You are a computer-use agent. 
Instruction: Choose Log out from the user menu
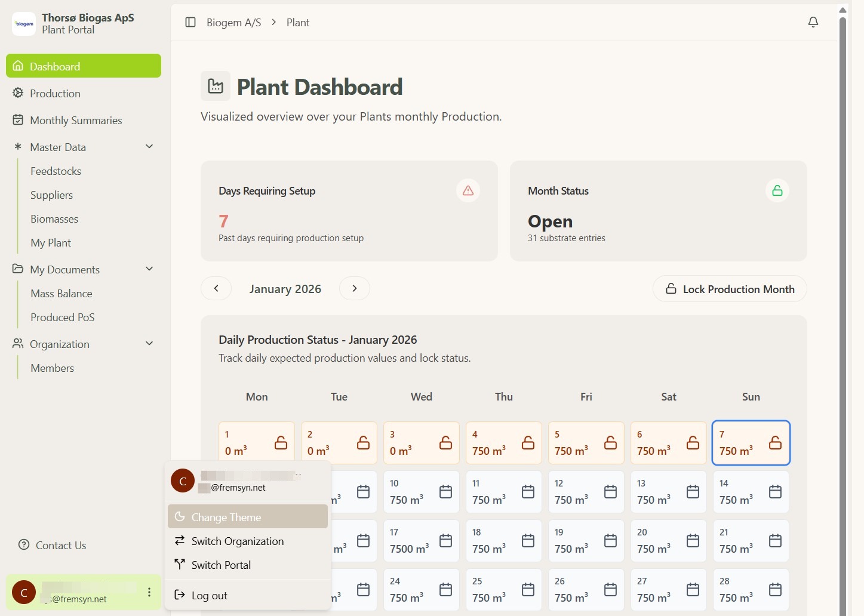[x=209, y=596]
